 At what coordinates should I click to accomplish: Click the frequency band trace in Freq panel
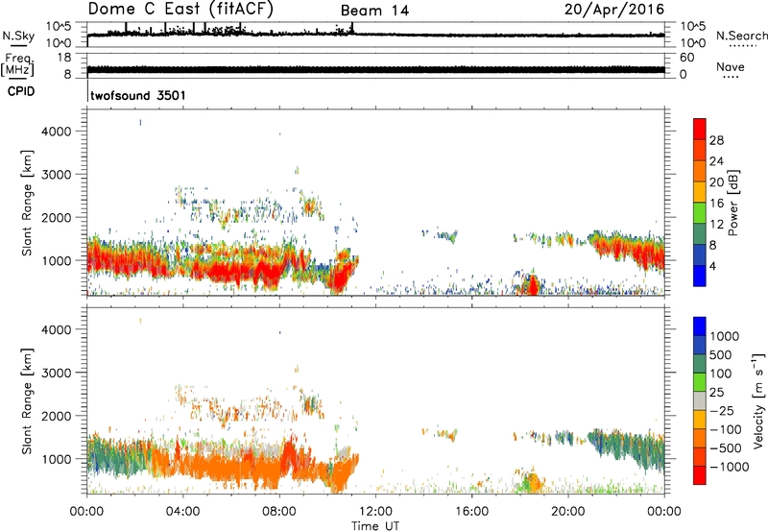tap(375, 69)
